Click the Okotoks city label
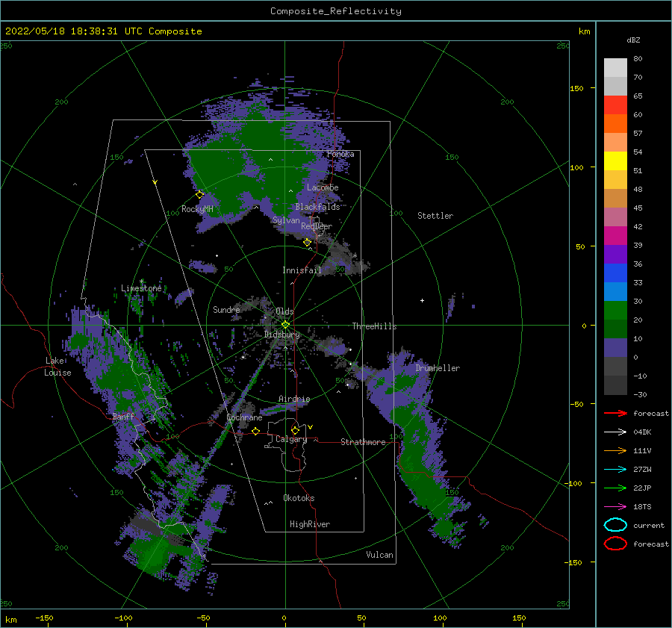Viewport: 672px width, 628px height. pyautogui.click(x=299, y=498)
